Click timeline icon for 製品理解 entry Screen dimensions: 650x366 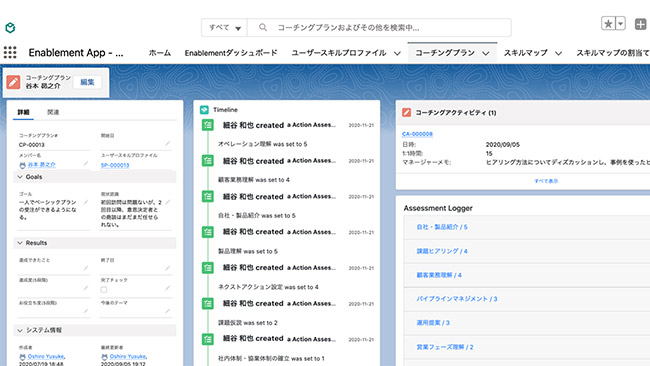click(x=208, y=232)
